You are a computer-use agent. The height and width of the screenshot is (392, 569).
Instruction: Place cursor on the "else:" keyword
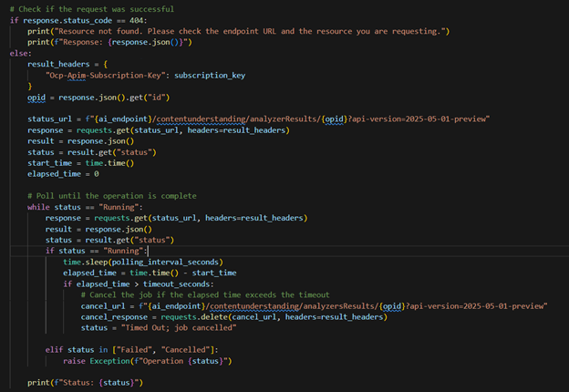click(x=20, y=54)
